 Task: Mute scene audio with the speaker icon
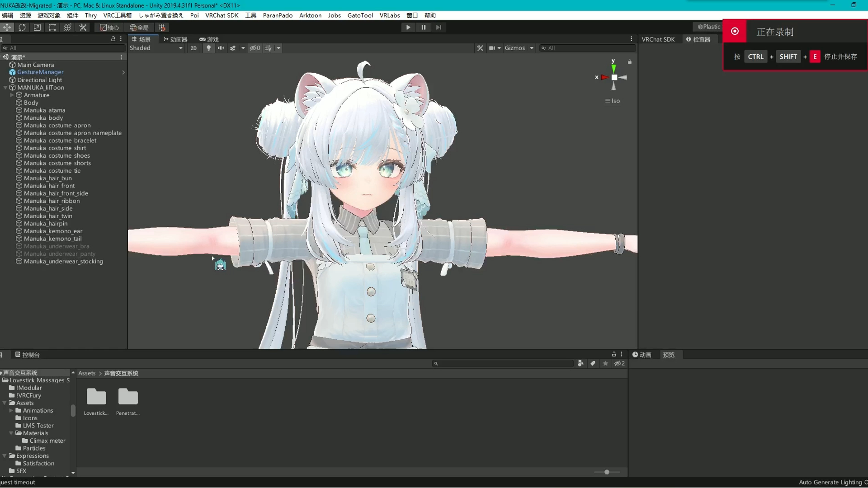tap(221, 48)
